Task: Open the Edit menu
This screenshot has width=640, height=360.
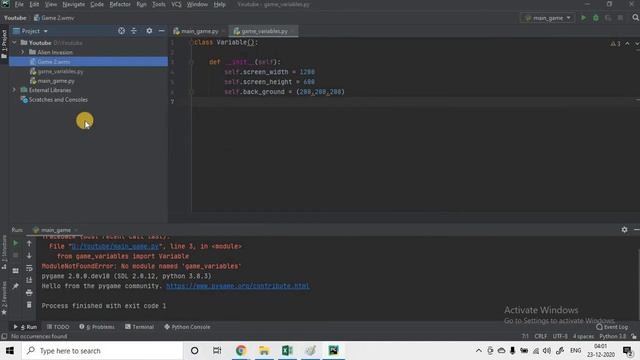Action: [x=34, y=4]
